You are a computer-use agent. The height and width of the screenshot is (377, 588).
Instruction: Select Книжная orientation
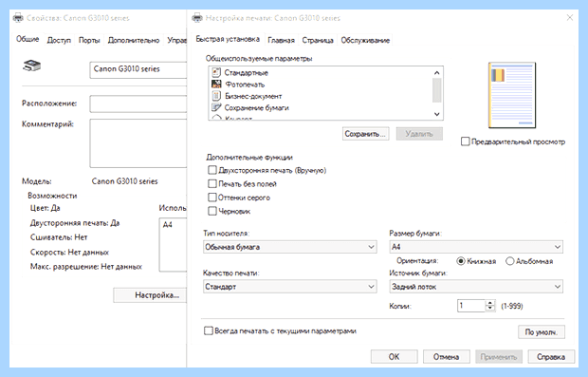pyautogui.click(x=461, y=261)
